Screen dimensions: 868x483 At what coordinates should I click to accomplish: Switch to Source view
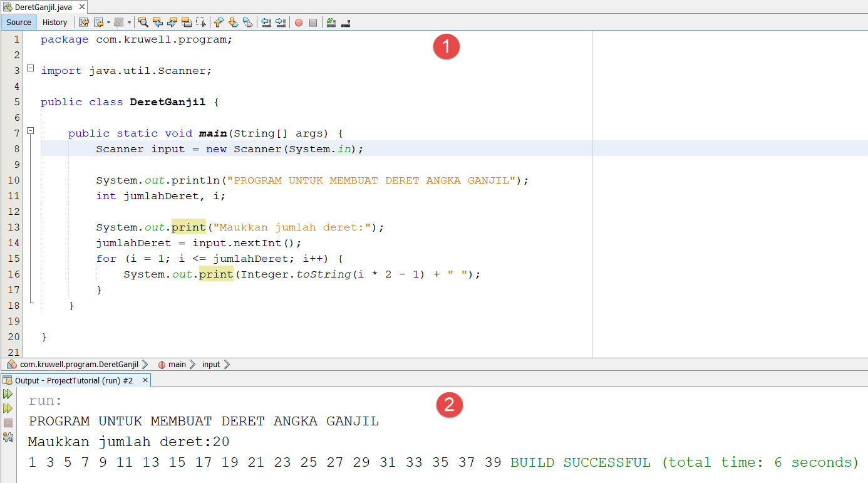coord(19,23)
